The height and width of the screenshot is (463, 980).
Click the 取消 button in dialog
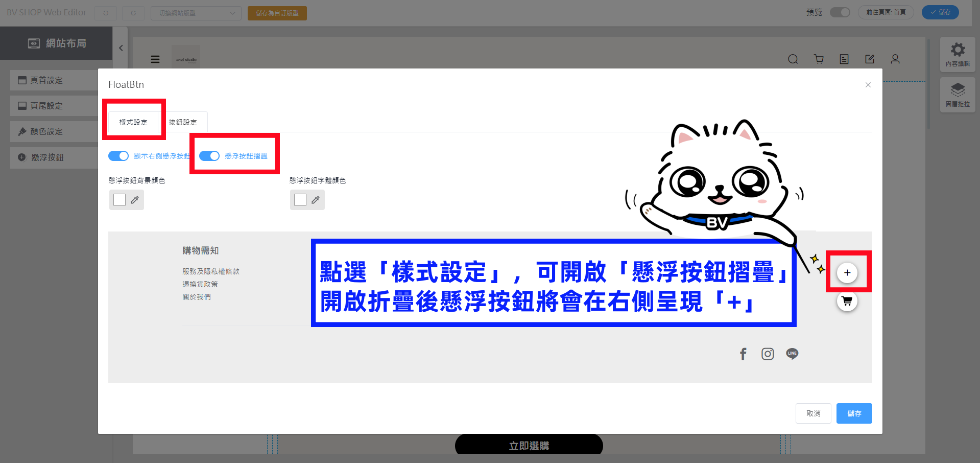pos(814,413)
